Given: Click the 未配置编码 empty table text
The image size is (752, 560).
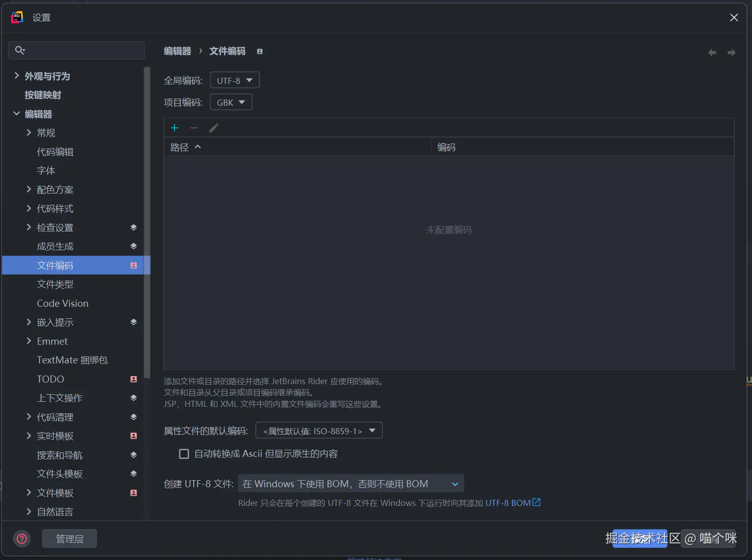Looking at the screenshot, I should click(x=449, y=230).
